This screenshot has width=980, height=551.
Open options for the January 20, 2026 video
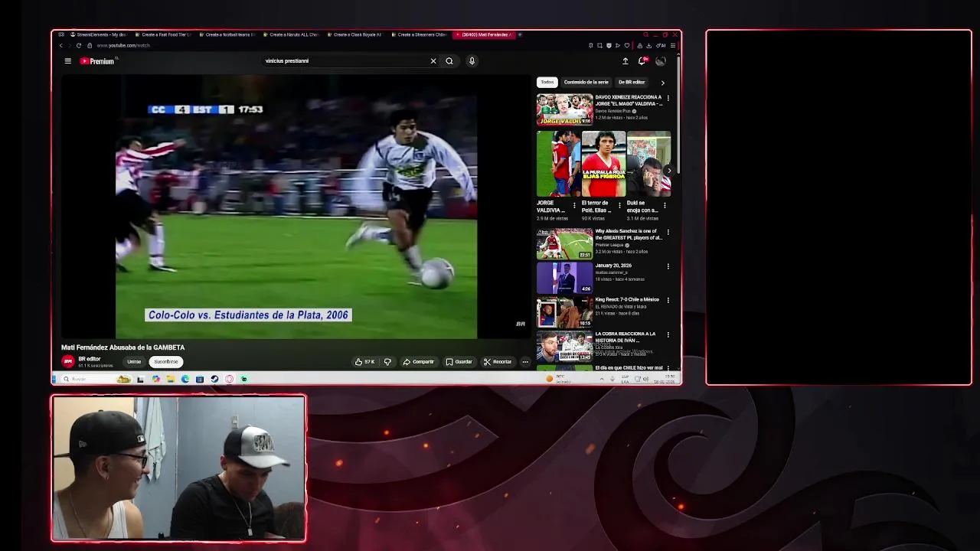(668, 266)
